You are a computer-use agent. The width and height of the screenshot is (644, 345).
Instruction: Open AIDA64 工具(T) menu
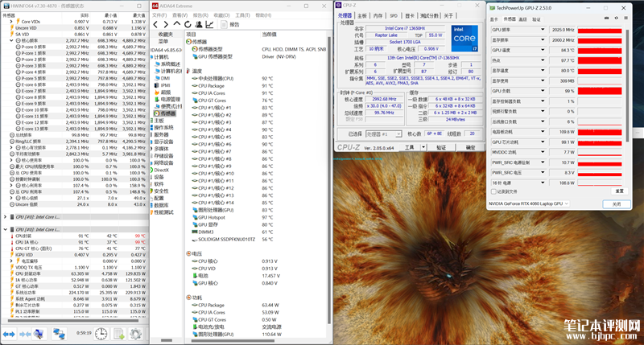tap(242, 15)
